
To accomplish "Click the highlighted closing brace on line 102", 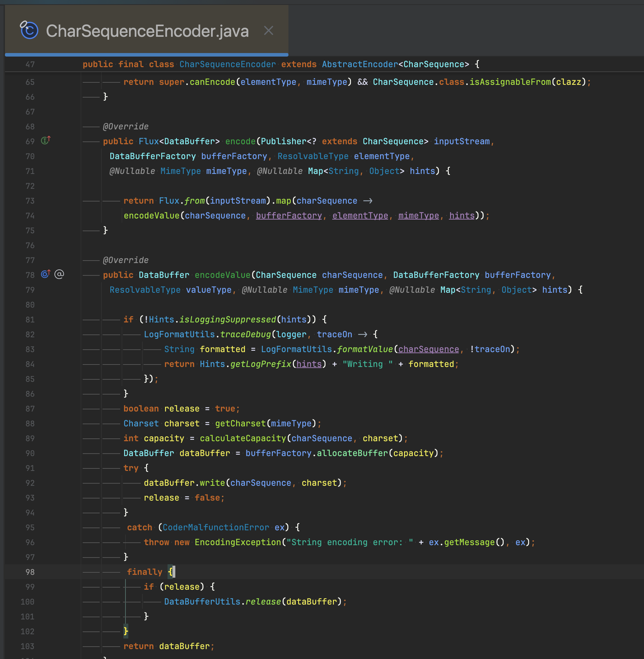I will point(126,631).
